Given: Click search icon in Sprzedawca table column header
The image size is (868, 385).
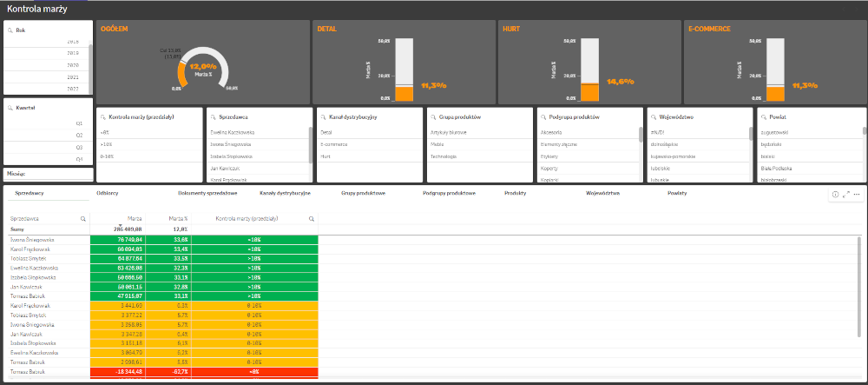Looking at the screenshot, I should click(83, 219).
